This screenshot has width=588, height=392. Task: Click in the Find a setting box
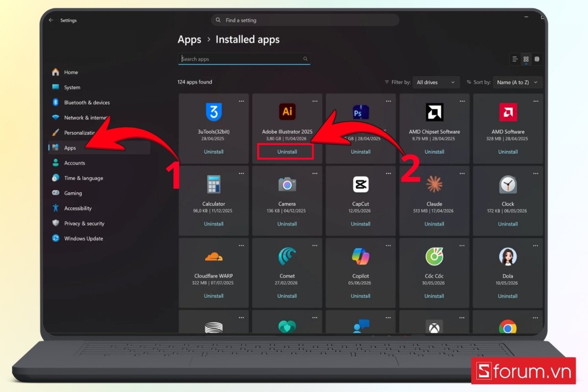pyautogui.click(x=305, y=20)
